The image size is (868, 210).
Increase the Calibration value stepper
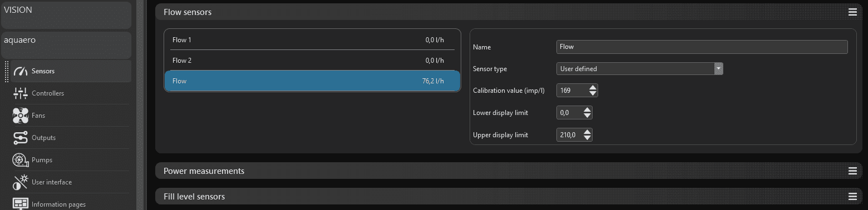click(x=593, y=87)
